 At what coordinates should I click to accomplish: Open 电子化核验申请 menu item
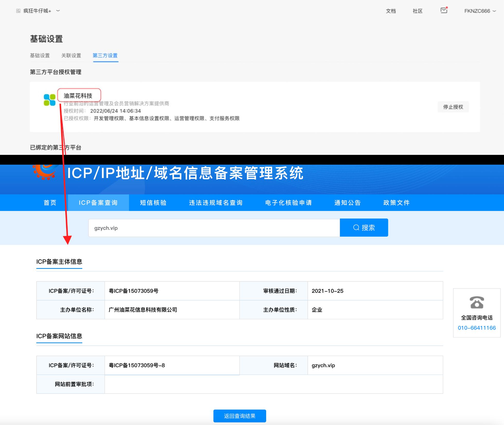point(289,203)
